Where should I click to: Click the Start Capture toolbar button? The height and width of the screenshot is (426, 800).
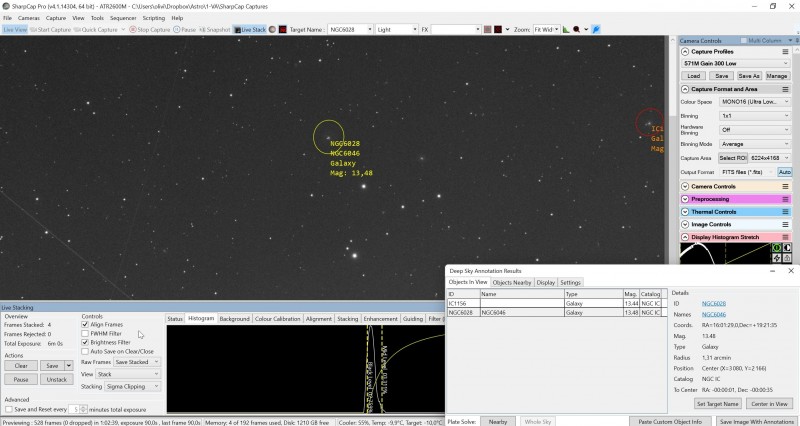(51, 30)
